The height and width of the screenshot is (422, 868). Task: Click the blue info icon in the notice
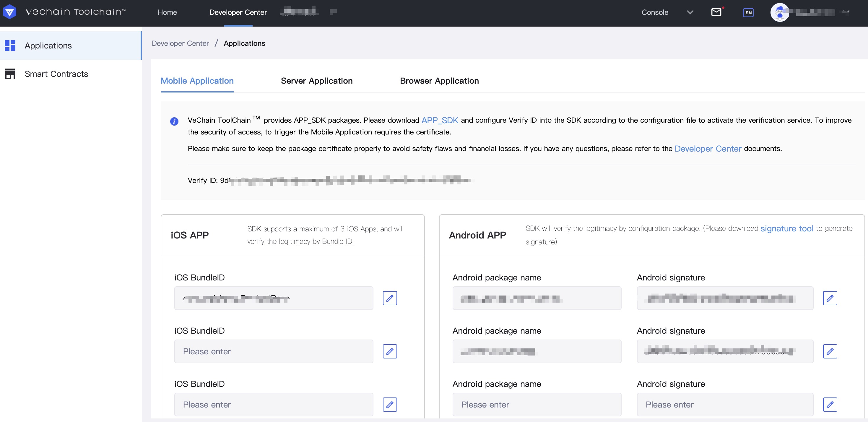174,121
